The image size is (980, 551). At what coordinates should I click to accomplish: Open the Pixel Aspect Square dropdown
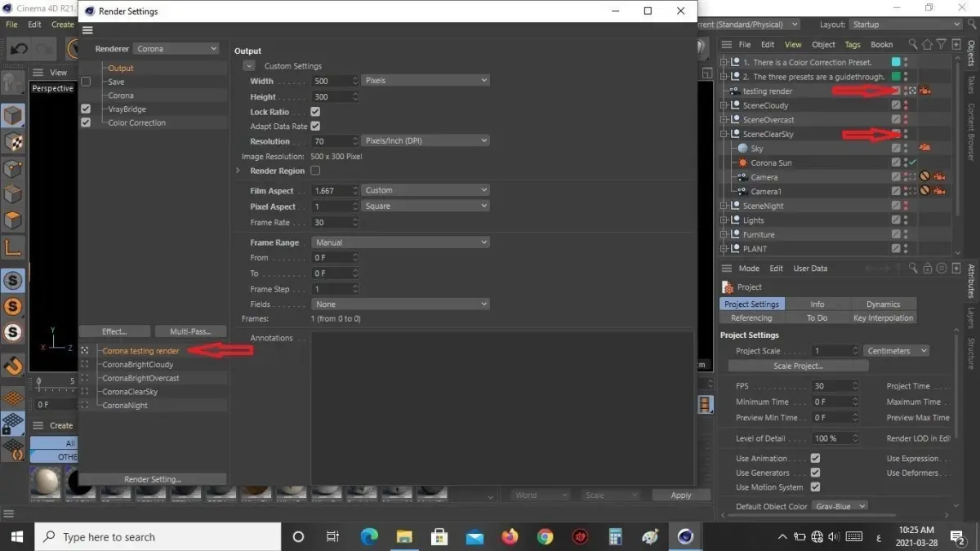coord(425,206)
